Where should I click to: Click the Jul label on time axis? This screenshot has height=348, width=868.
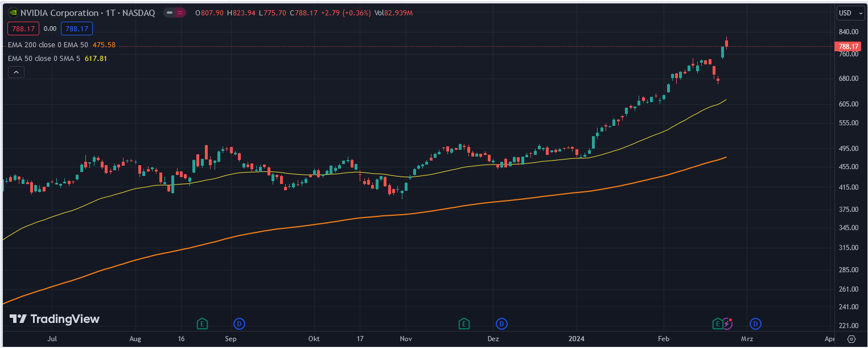pyautogui.click(x=52, y=339)
